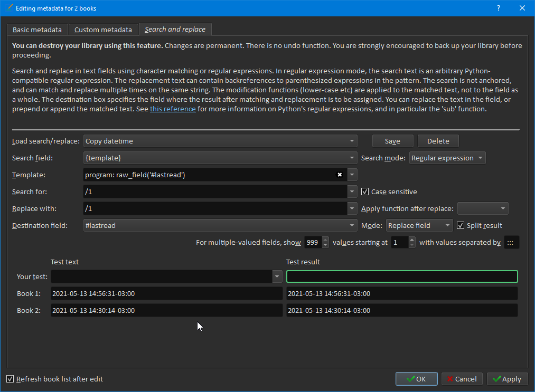Open the Load search/replace dropdown
This screenshot has height=392, width=535.
[220, 141]
